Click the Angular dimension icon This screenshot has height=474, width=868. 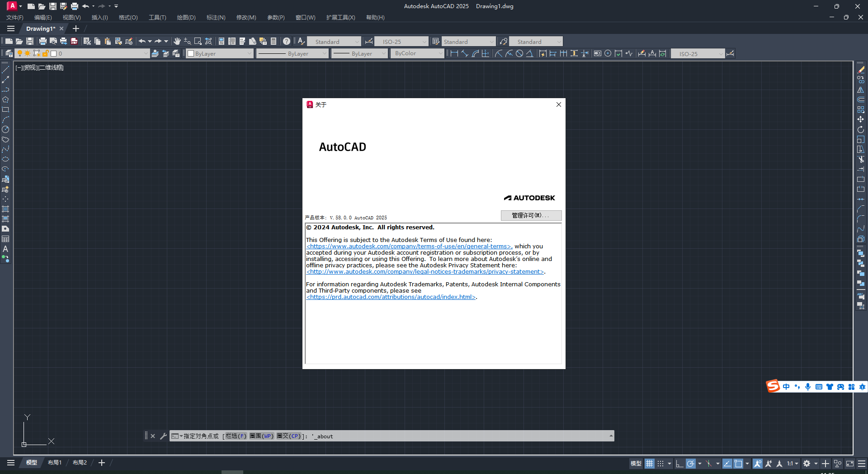click(x=529, y=53)
